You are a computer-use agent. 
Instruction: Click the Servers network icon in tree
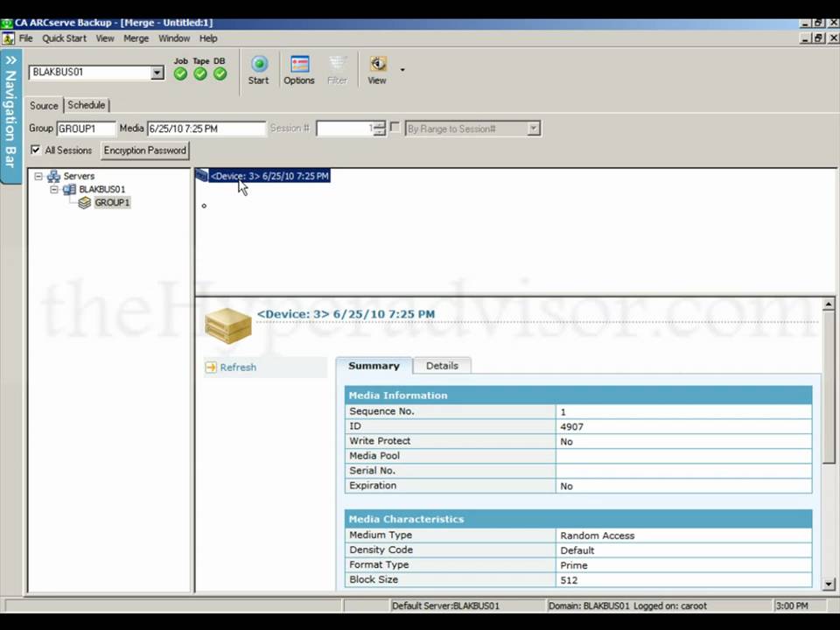[x=53, y=176]
